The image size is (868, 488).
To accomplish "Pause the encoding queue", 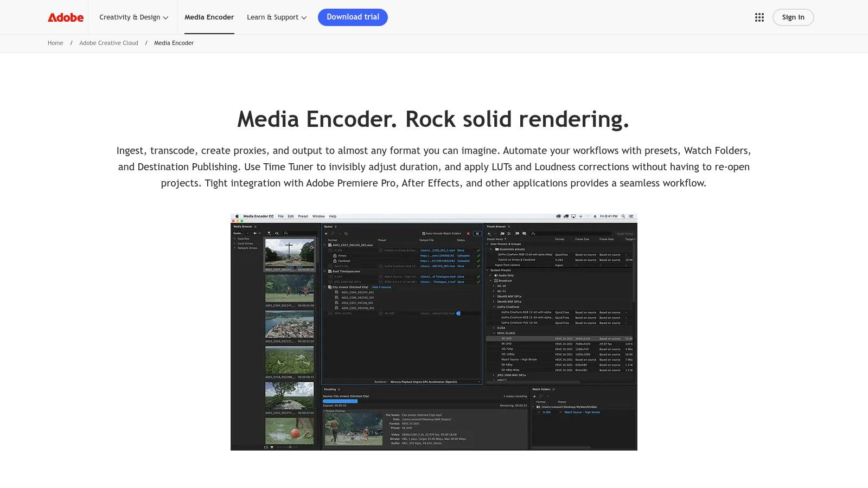I will 477,234.
